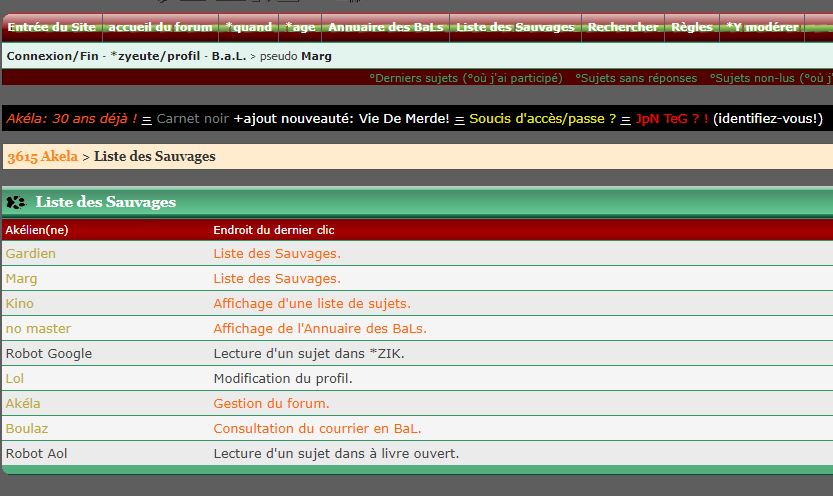Select Rechercher in the top navigation
The height and width of the screenshot is (496, 833).
(x=622, y=27)
